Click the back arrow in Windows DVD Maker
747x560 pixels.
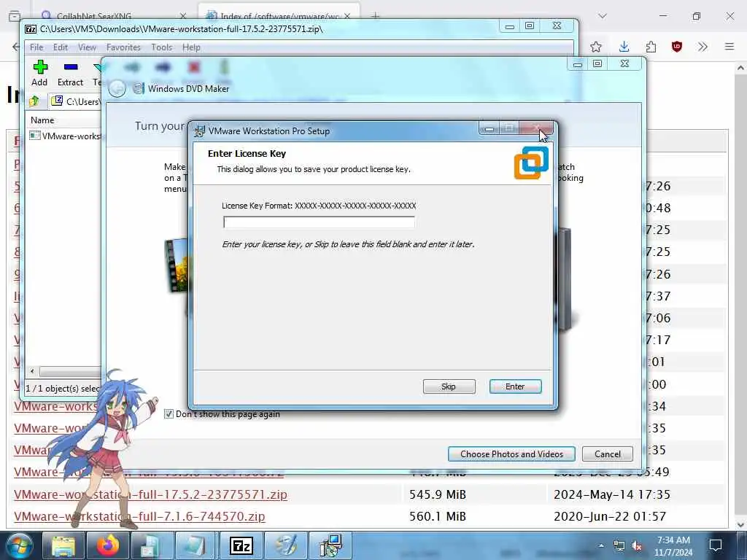[117, 88]
